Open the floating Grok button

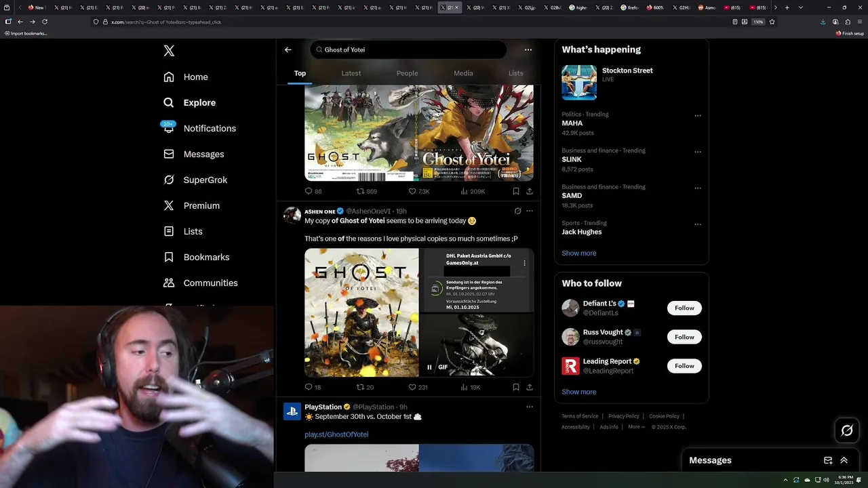click(847, 430)
